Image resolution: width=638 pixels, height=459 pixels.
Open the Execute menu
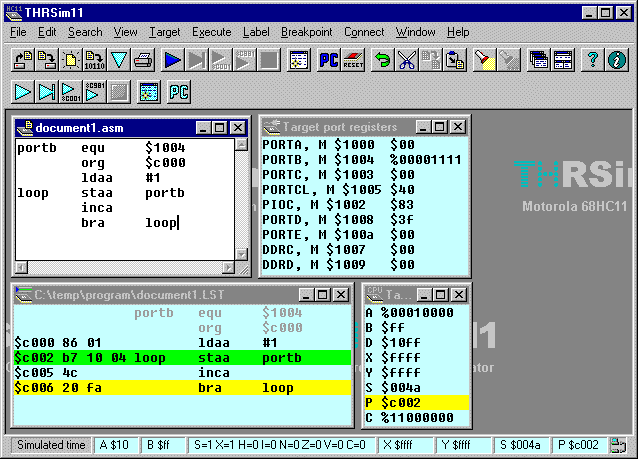(211, 32)
